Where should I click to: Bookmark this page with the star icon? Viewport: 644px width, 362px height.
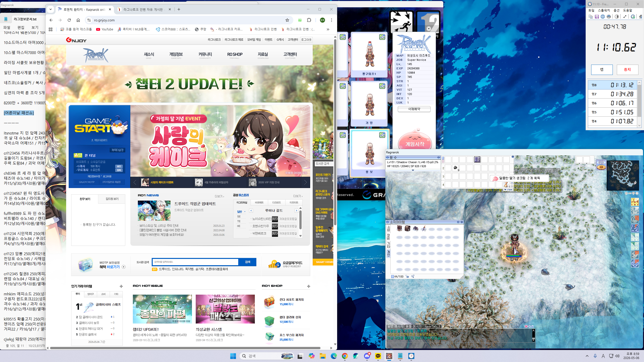pos(287,20)
